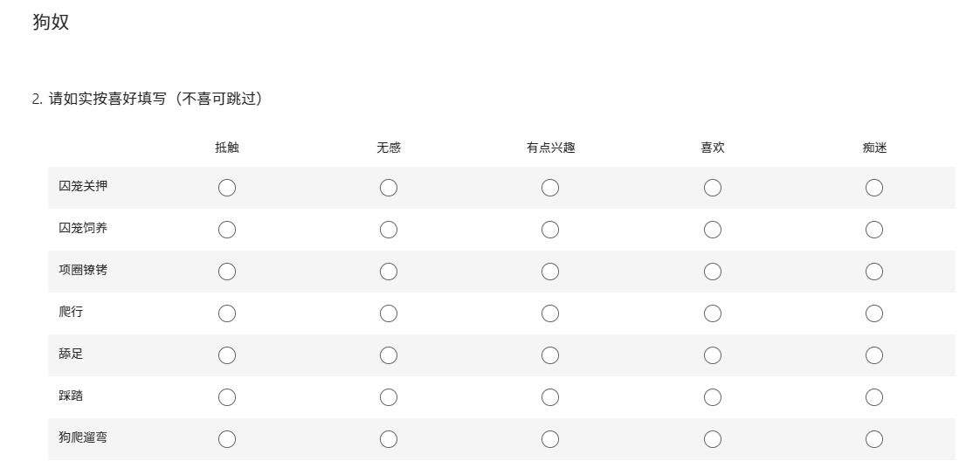The width and height of the screenshot is (980, 468).
Task: Choose 喜欢 for 踩踏 row
Action: [713, 397]
